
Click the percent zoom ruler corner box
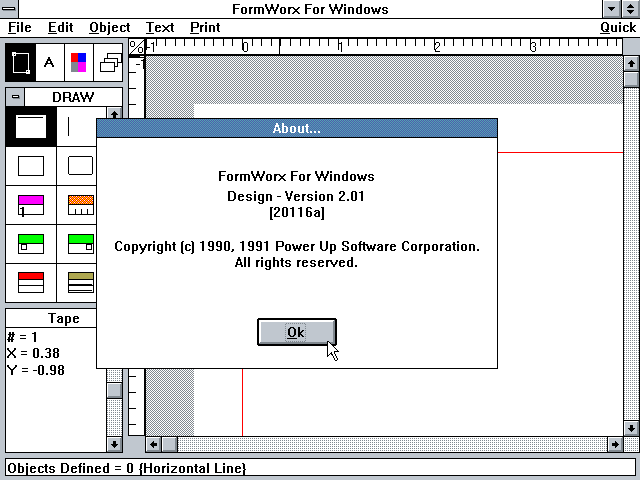point(137,47)
